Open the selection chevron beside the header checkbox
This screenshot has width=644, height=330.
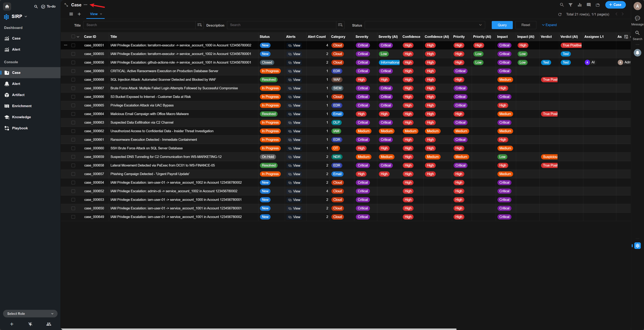click(78, 37)
